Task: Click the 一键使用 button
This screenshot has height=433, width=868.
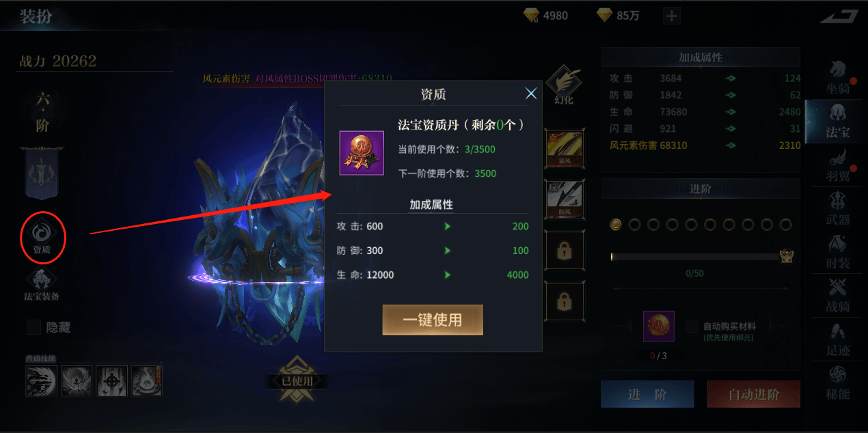Action: [433, 320]
